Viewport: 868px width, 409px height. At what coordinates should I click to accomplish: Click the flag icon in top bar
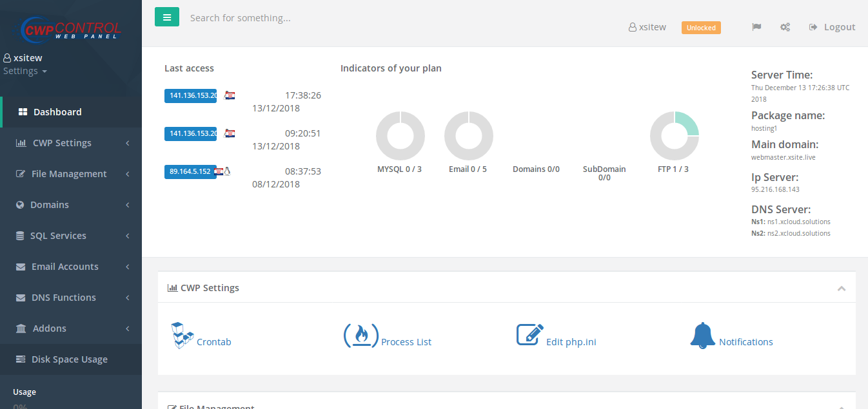[x=756, y=27]
